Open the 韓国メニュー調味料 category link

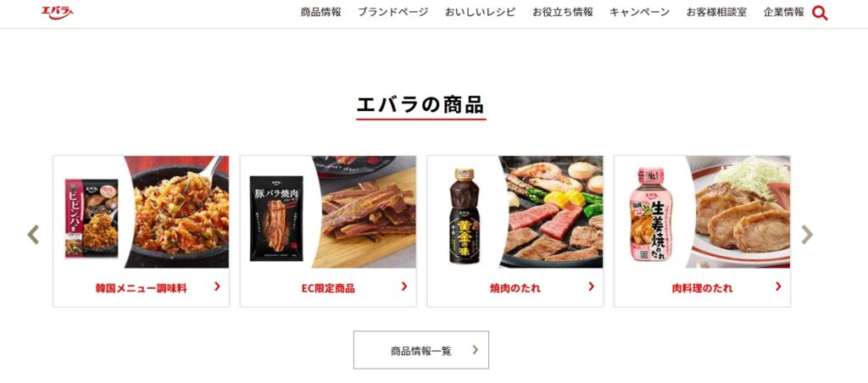pos(142,288)
